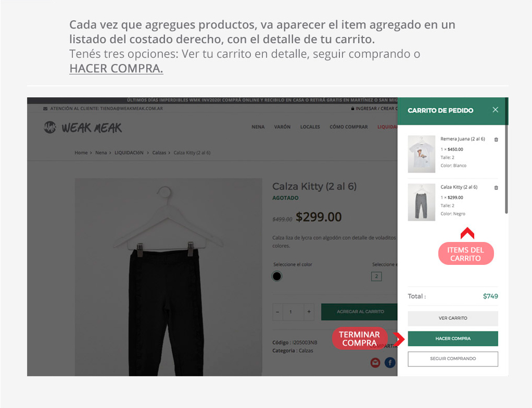Open the Cómo Comprar menu item

(x=348, y=127)
